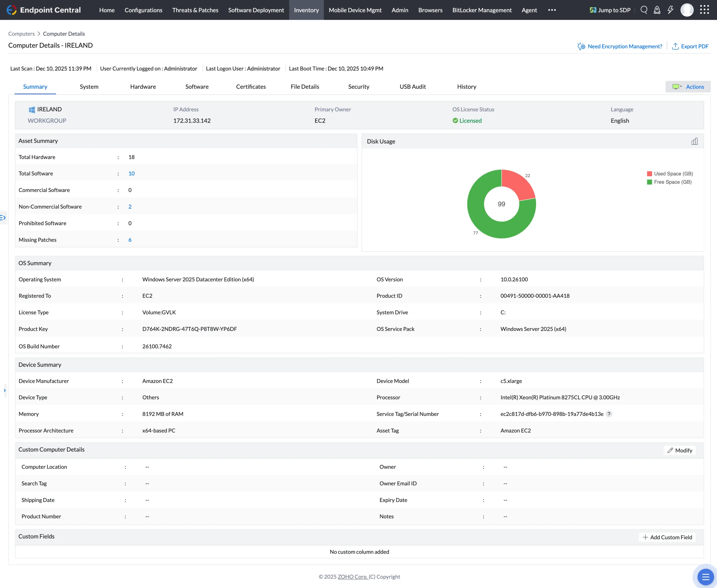
Task: Switch to the System tab
Action: point(89,87)
